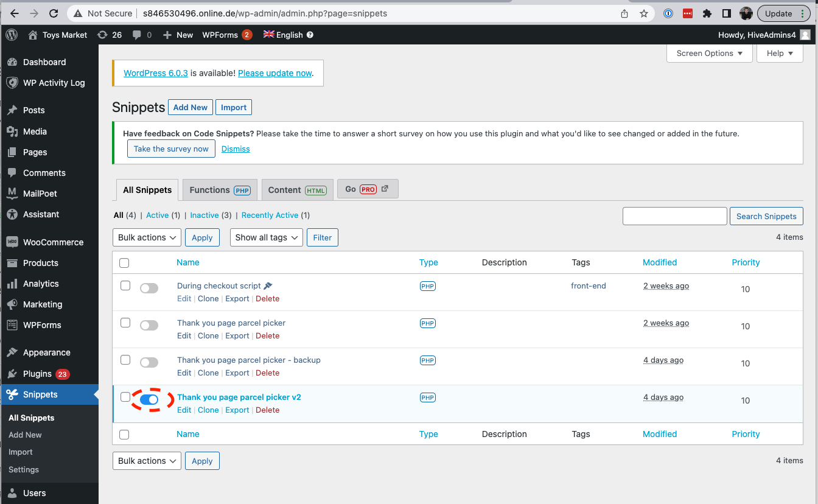Screen dimensions: 818x504
Task: Click the English language help icon
Action: tap(310, 35)
